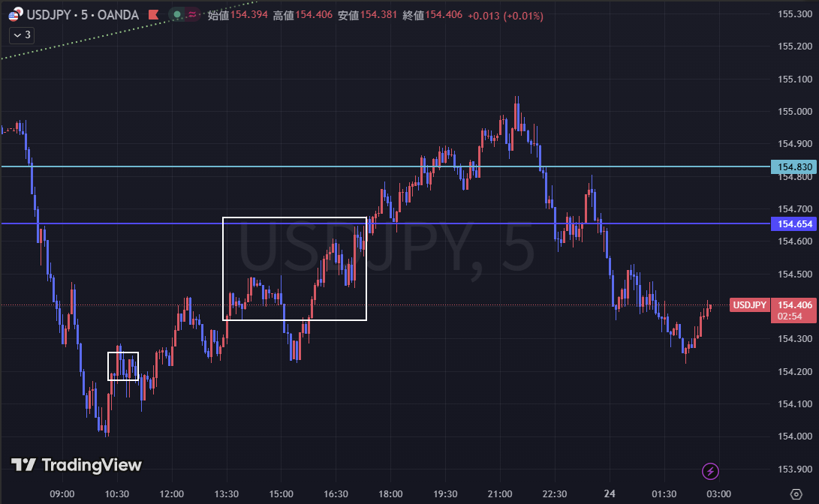This screenshot has height=504, width=819.
Task: Click the 155.300 price scale label
Action: (x=794, y=13)
